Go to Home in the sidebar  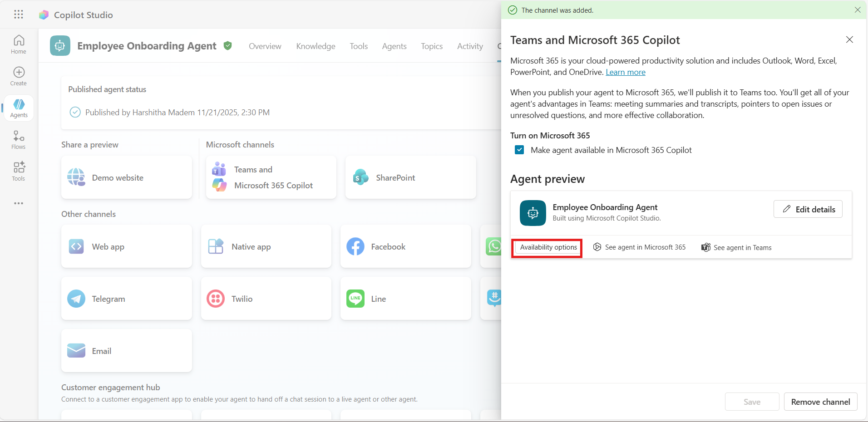[x=19, y=44]
